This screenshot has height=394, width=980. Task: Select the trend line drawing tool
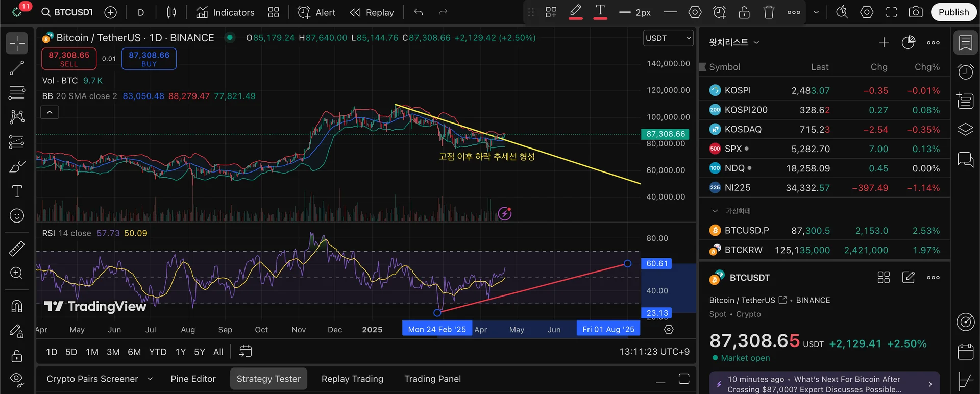(x=17, y=68)
